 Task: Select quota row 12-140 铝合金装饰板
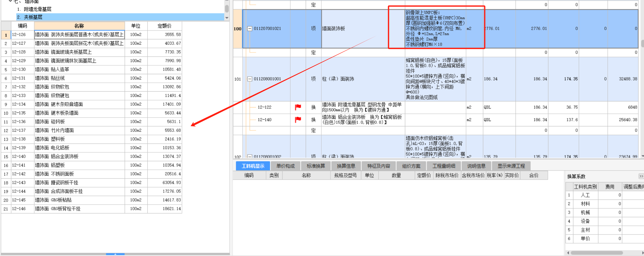click(91, 156)
